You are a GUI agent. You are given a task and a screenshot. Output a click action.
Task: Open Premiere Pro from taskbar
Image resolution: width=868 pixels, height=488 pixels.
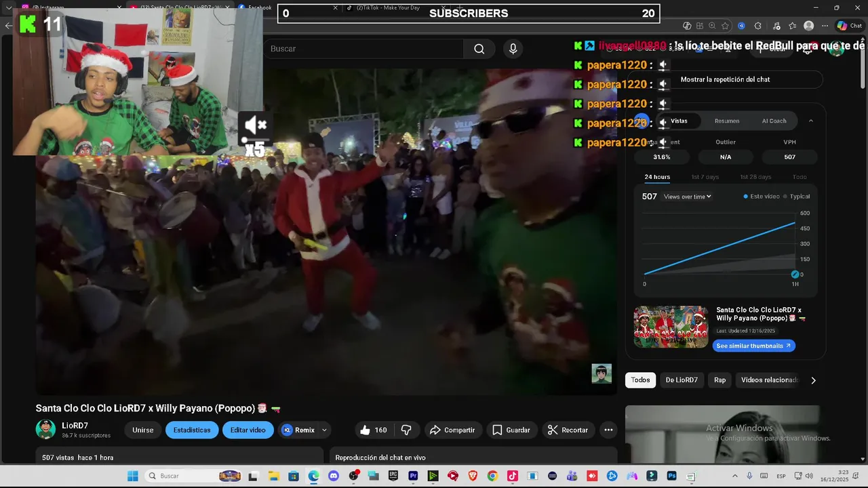click(x=413, y=476)
